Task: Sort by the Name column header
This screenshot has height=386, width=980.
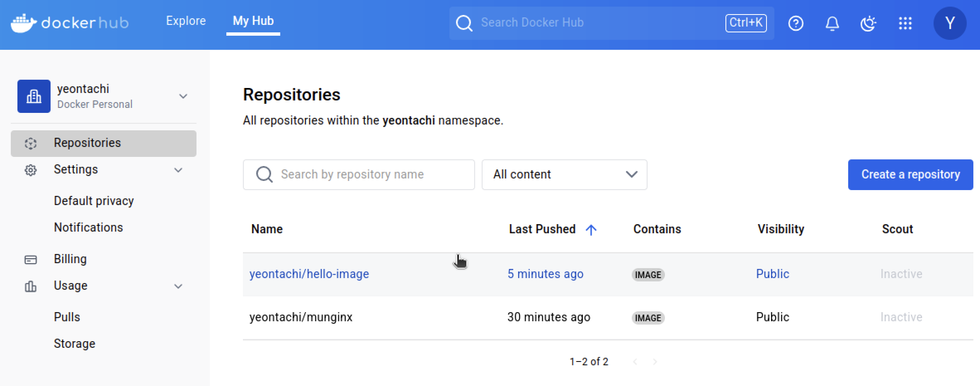Action: [x=267, y=229]
